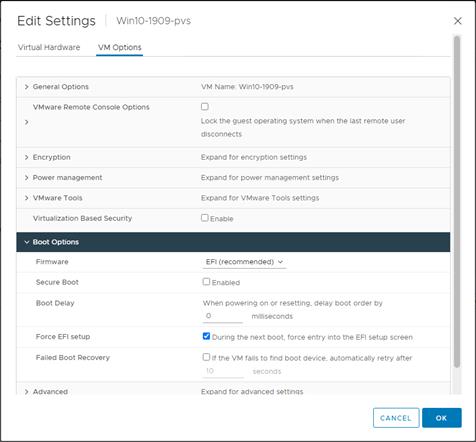Collapse the Boot Options section
476x442 pixels.
[x=27, y=242]
